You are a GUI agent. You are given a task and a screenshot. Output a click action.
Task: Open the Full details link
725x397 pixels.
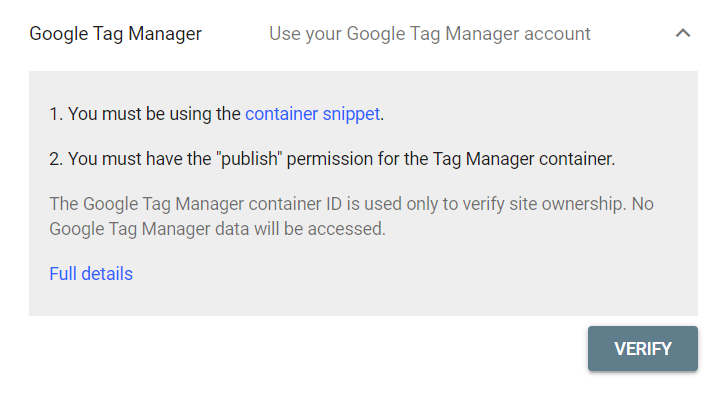click(91, 274)
